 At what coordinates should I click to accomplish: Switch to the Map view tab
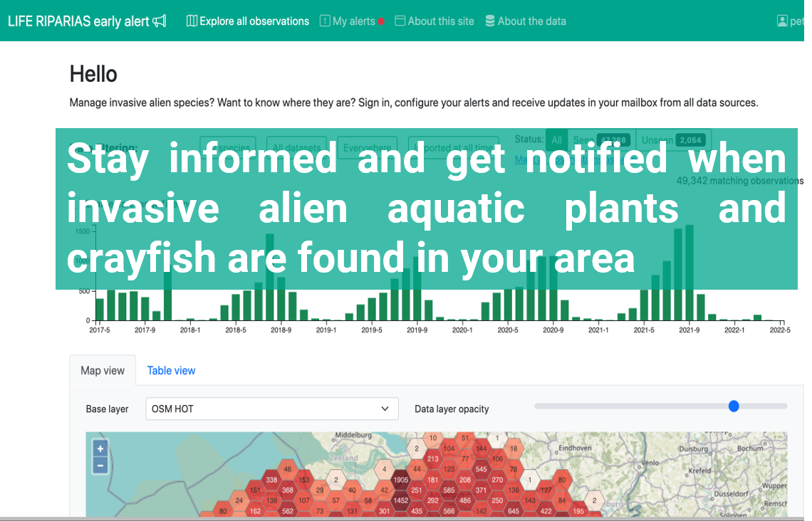[103, 370]
